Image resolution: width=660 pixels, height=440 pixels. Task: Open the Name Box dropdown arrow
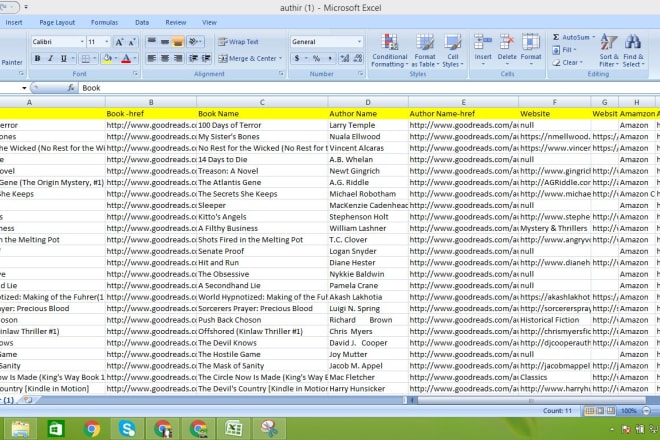[x=24, y=88]
